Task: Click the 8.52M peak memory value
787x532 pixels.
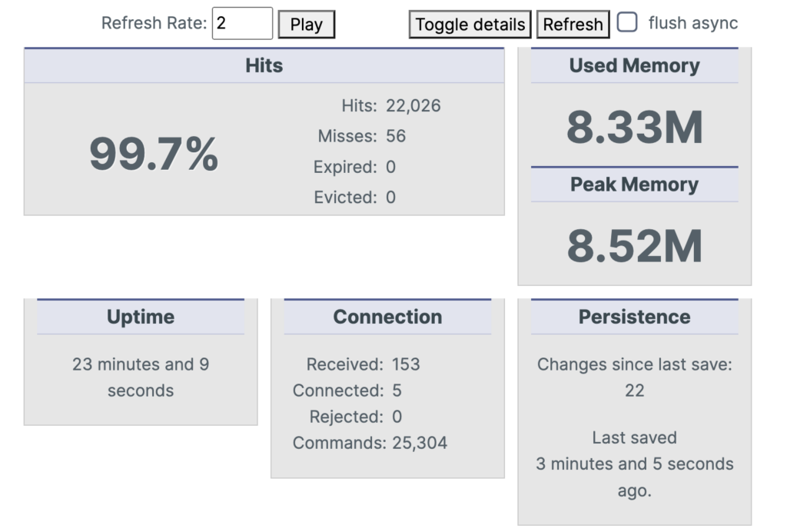Action: pos(634,244)
